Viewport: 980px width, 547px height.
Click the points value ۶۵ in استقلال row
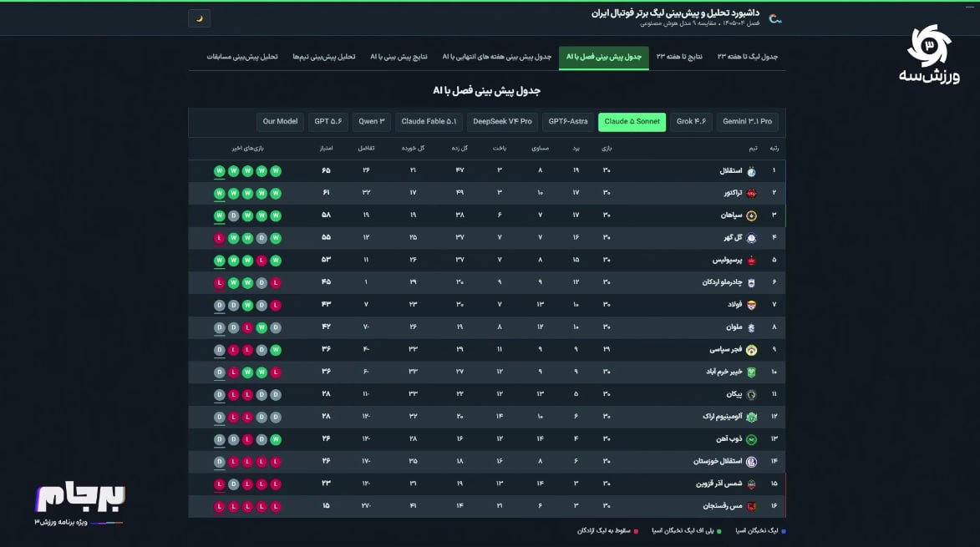pyautogui.click(x=327, y=171)
